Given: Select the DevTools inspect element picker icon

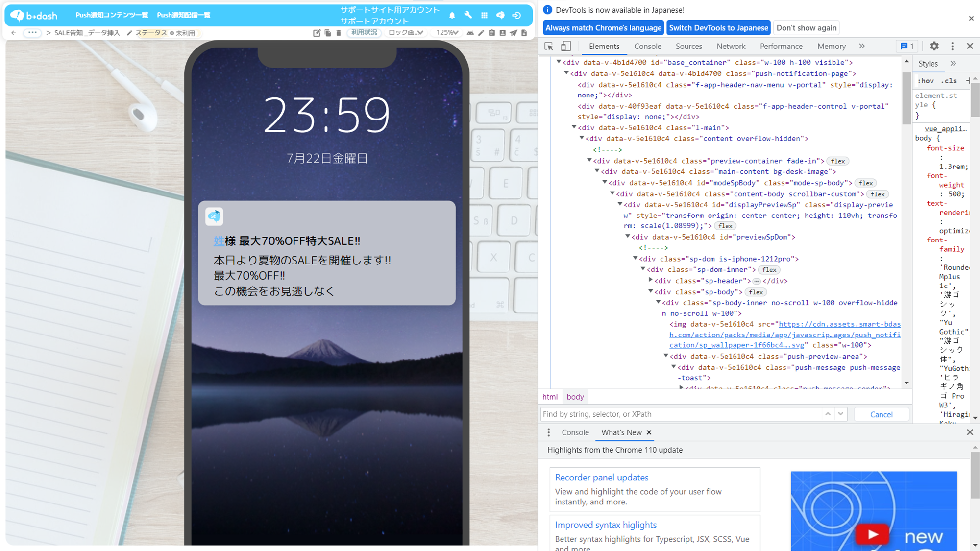Looking at the screenshot, I should [x=549, y=46].
